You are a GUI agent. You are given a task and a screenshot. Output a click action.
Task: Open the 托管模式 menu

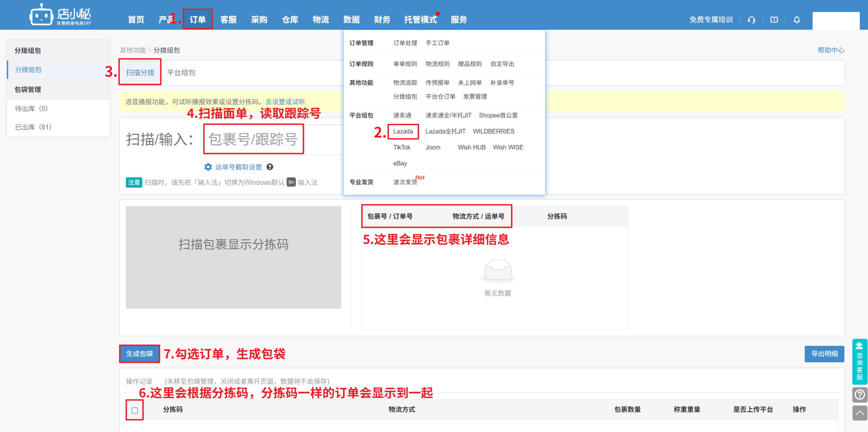pos(420,19)
